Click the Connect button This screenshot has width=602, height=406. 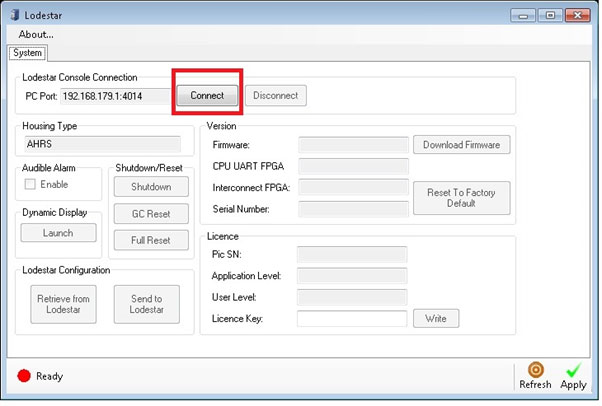coord(207,95)
